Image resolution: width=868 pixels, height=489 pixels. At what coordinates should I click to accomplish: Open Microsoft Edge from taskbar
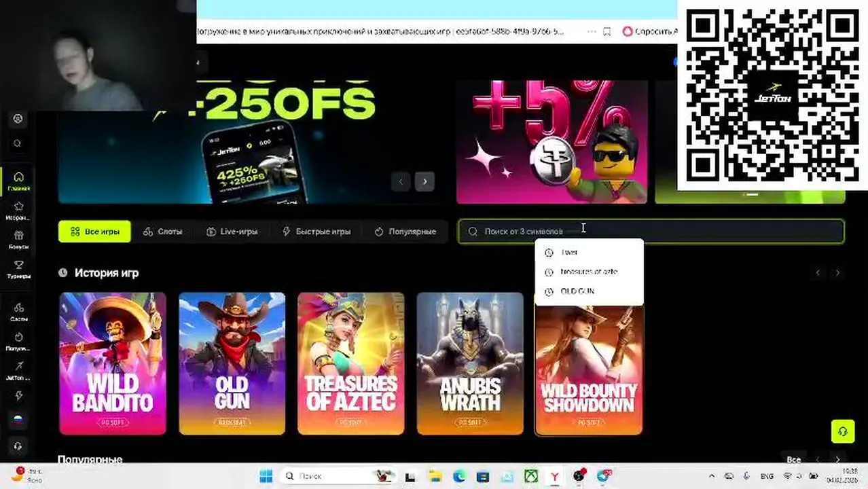pos(459,476)
